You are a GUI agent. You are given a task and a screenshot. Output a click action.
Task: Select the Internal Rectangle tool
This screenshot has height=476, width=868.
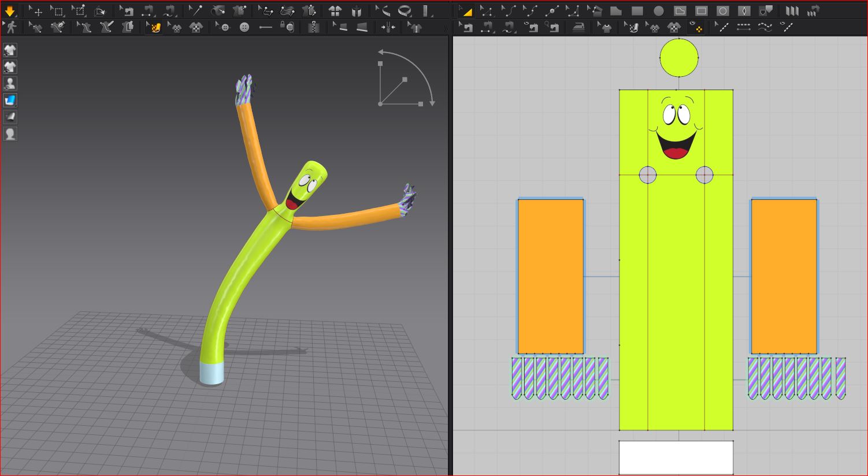tap(701, 11)
